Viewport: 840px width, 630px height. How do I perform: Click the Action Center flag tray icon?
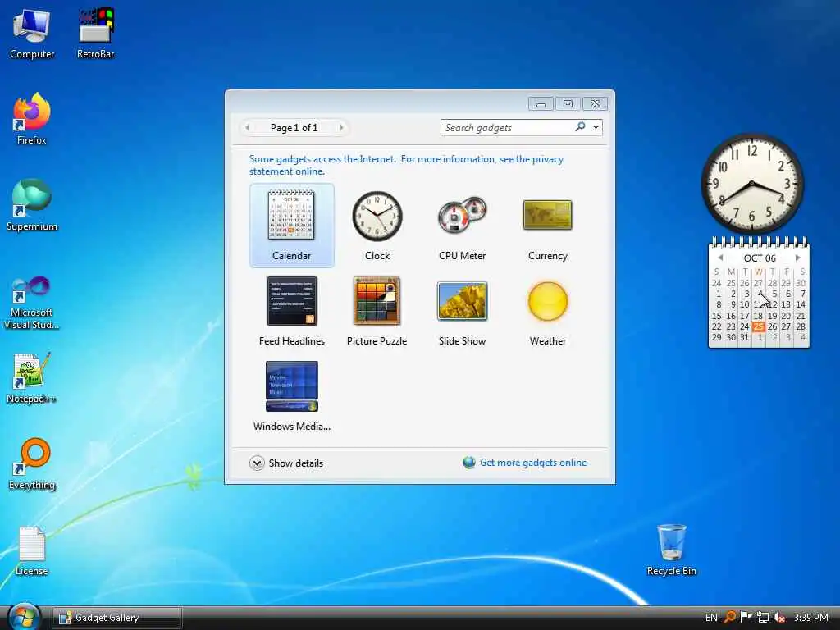tap(746, 617)
